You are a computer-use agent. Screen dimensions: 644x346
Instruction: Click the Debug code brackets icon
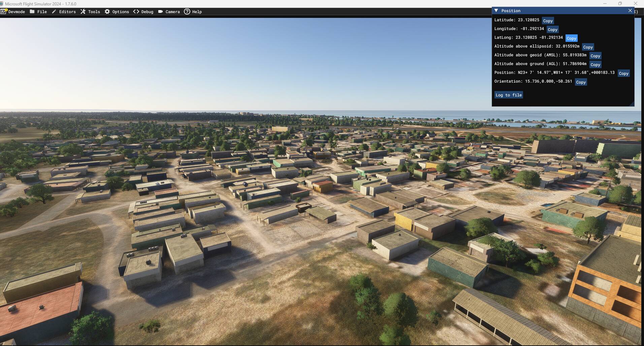(136, 11)
